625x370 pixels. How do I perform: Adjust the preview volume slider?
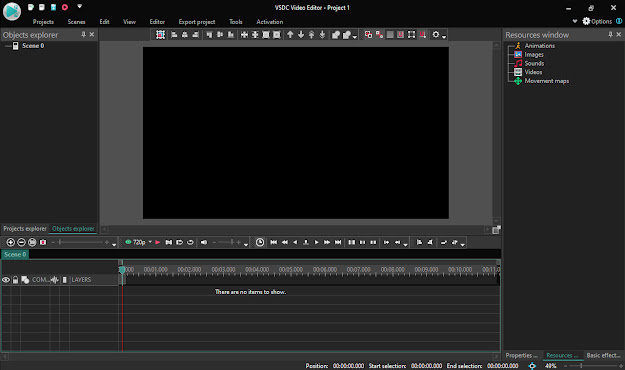(227, 242)
